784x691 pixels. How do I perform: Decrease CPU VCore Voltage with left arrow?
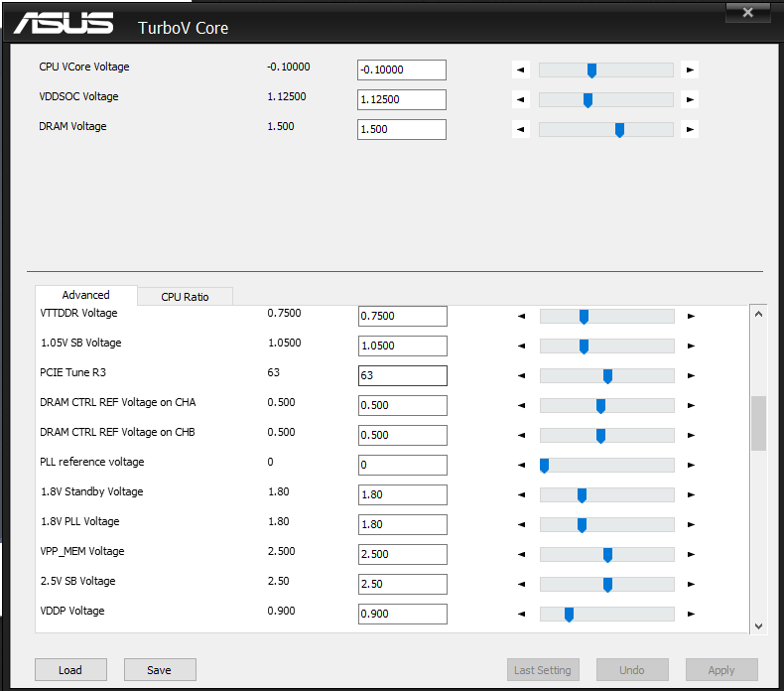pyautogui.click(x=520, y=69)
